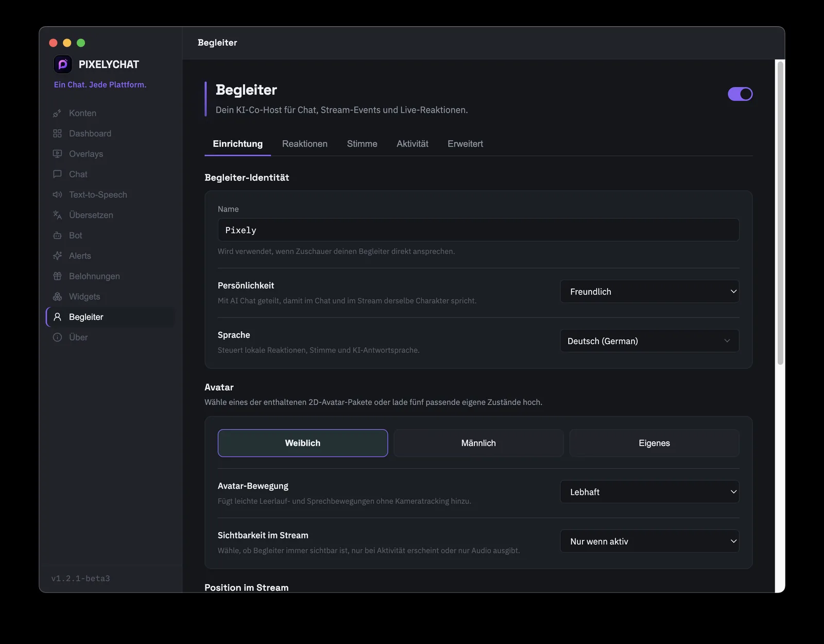This screenshot has height=644, width=824.
Task: Switch to the Aktivität tab
Action: point(412,144)
